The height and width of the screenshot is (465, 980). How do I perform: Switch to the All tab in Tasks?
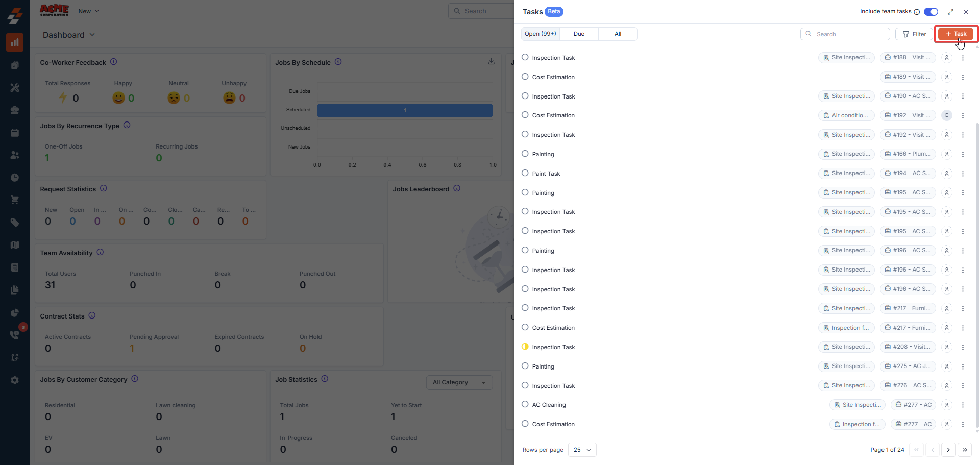point(617,34)
